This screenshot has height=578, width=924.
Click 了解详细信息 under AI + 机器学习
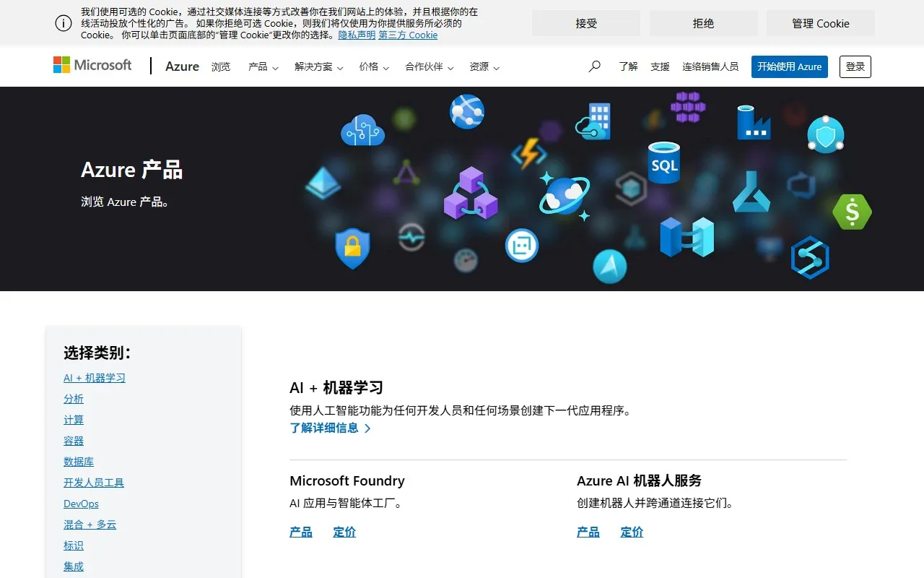(325, 428)
